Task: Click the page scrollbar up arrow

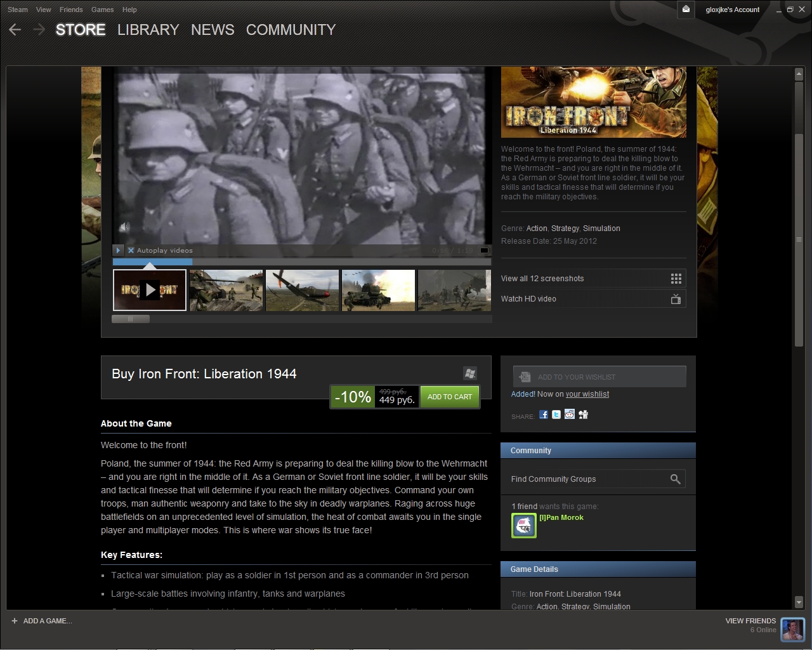Action: click(x=799, y=75)
